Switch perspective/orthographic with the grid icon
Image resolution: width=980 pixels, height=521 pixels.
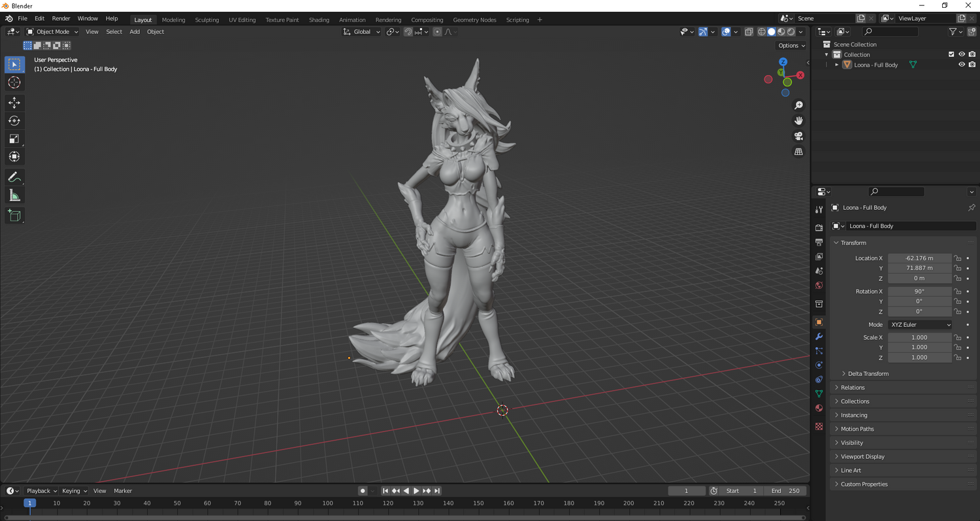[x=798, y=152]
